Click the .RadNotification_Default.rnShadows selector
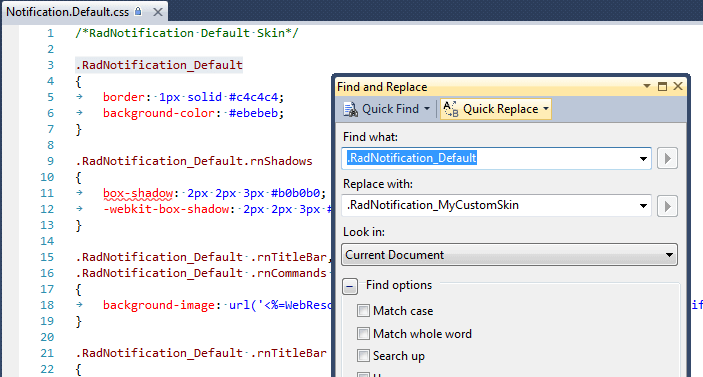 pos(194,161)
